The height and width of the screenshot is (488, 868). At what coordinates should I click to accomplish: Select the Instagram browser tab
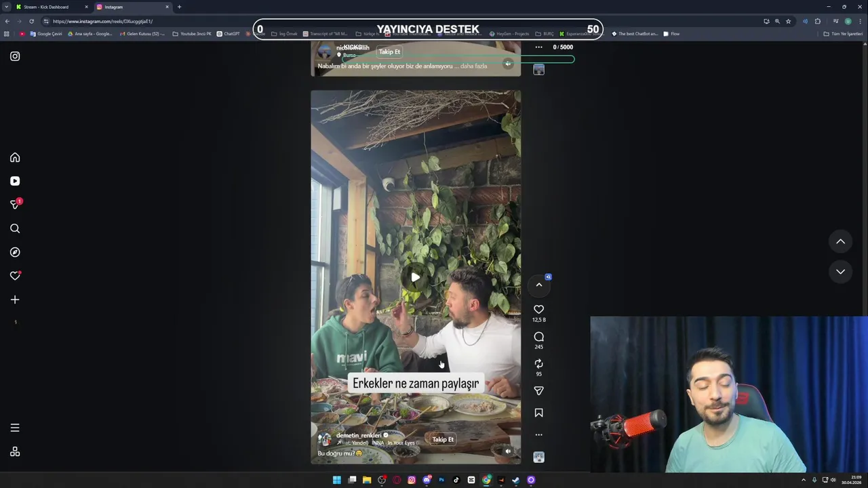[x=132, y=7]
